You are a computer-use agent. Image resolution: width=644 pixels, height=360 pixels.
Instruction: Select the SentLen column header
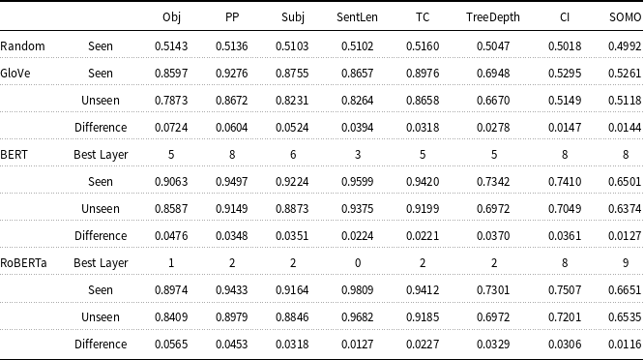pyautogui.click(x=357, y=17)
